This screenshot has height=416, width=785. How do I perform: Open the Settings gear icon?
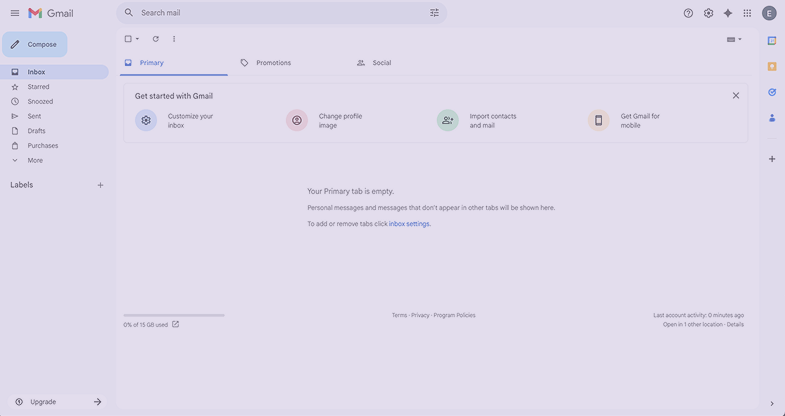(708, 13)
